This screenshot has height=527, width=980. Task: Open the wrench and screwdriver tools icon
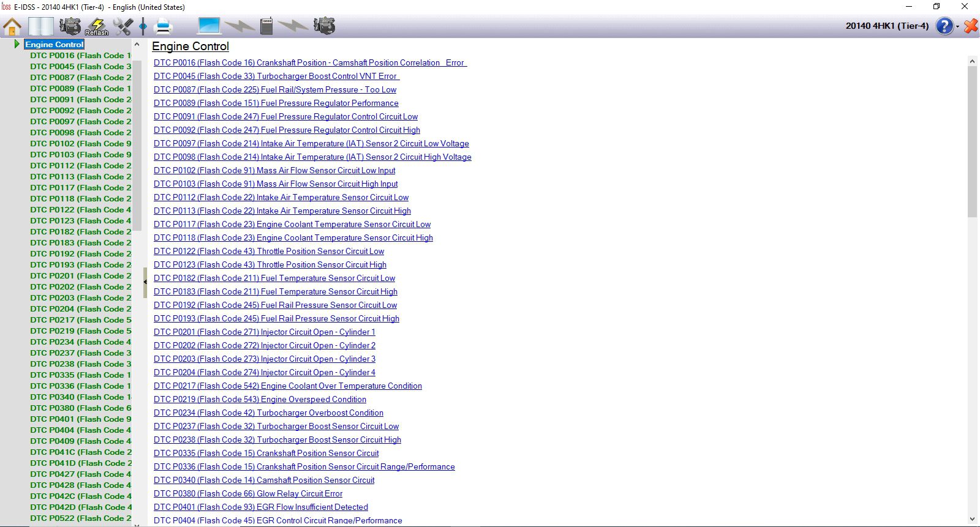point(123,26)
